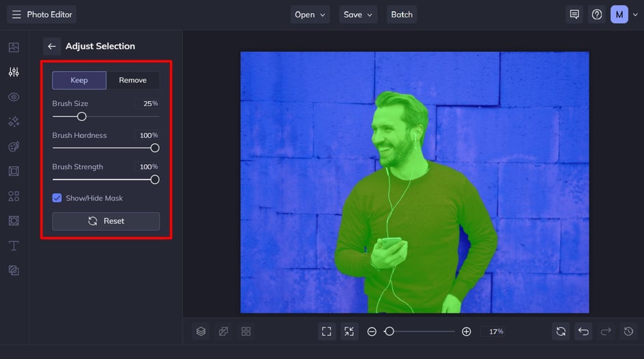Select the Text tool in sidebar
This screenshot has width=644, height=359.
(14, 246)
